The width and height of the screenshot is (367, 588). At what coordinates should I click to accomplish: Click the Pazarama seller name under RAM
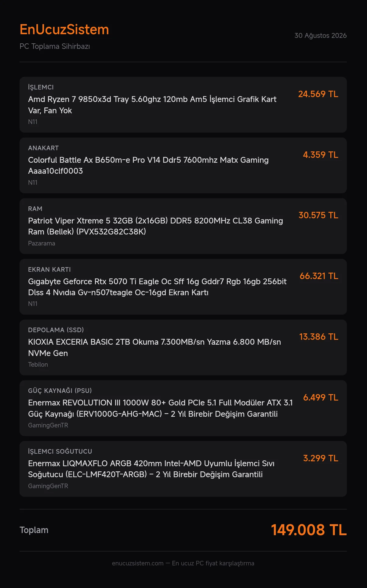coord(42,243)
